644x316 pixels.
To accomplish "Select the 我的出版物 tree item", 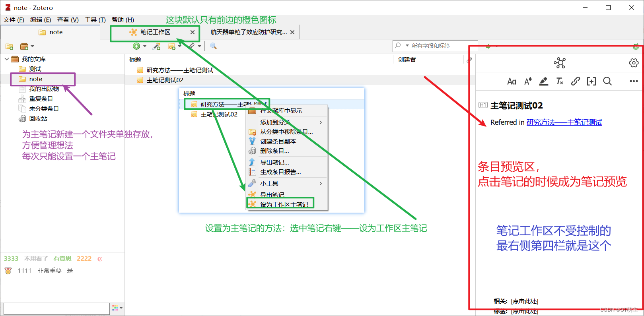I will [44, 89].
